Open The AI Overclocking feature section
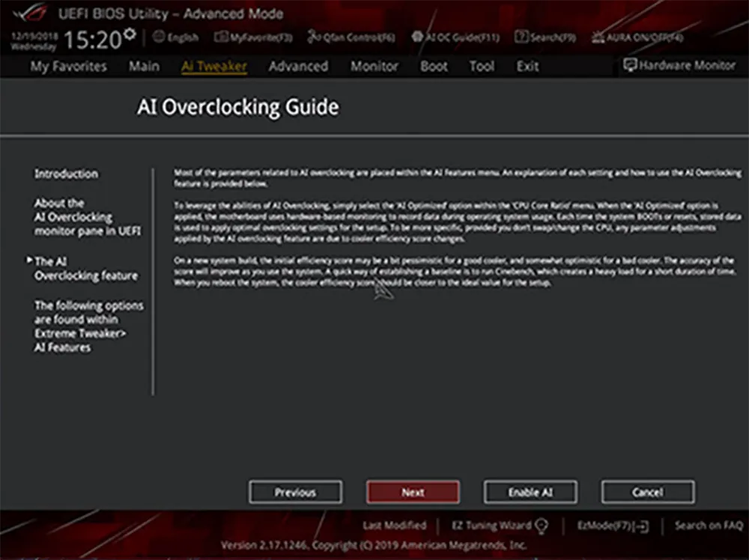The height and width of the screenshot is (560, 749). click(x=85, y=268)
